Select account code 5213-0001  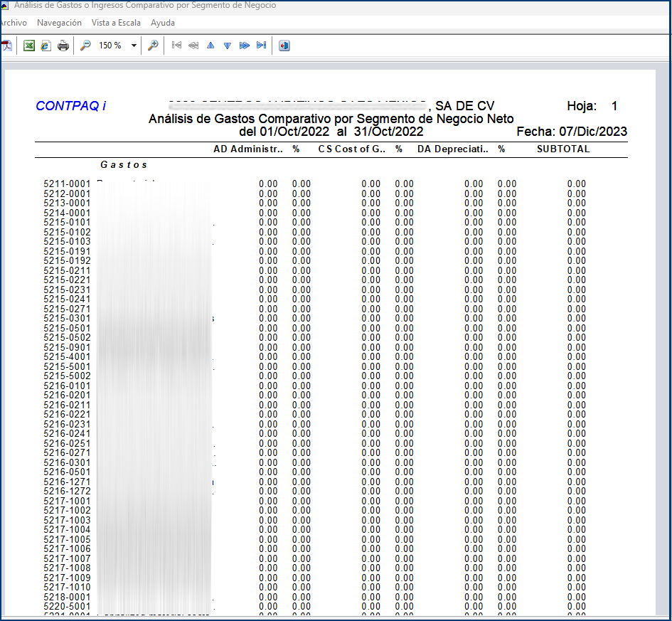68,203
